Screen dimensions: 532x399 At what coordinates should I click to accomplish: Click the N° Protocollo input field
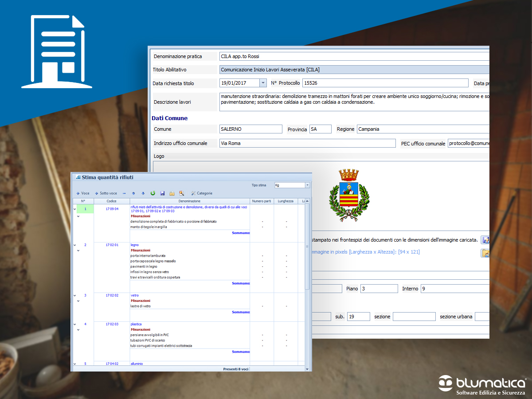[385, 83]
